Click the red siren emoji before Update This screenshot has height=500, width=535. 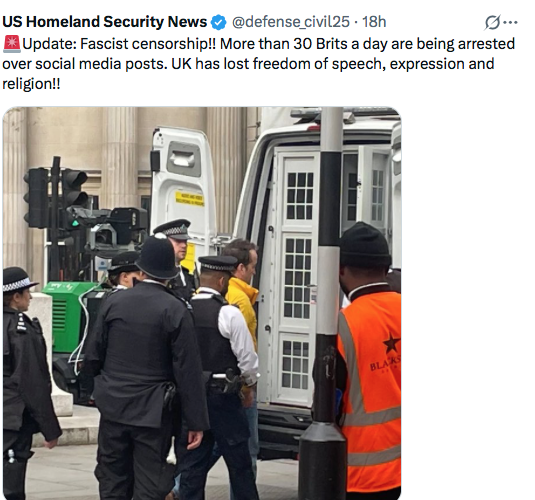tap(12, 44)
